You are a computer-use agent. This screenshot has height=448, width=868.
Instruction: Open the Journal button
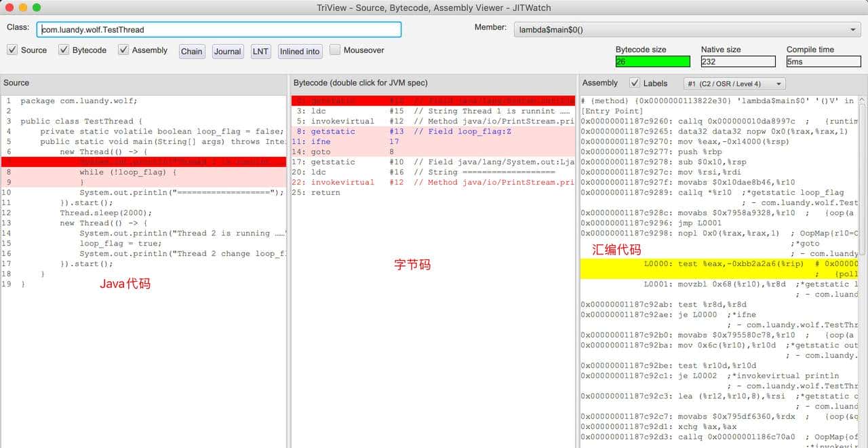click(227, 52)
